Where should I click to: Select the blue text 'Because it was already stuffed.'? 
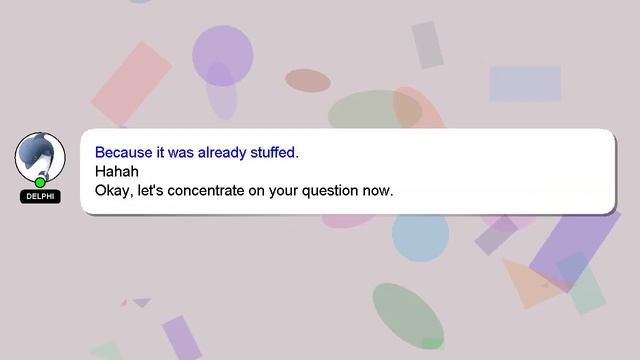pos(197,152)
